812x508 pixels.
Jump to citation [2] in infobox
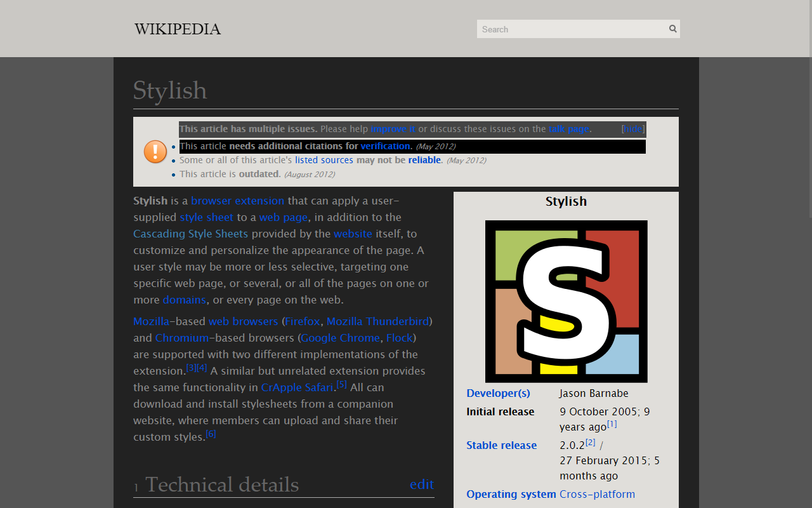[x=591, y=442]
